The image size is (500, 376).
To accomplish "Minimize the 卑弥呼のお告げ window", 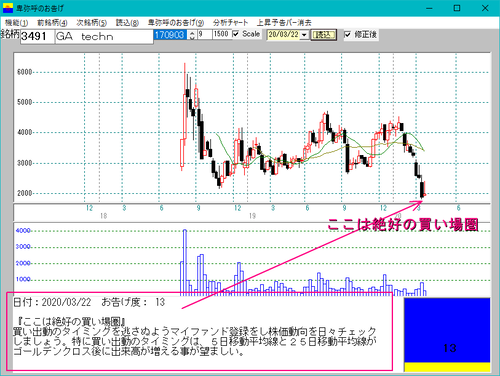I will point(429,8).
